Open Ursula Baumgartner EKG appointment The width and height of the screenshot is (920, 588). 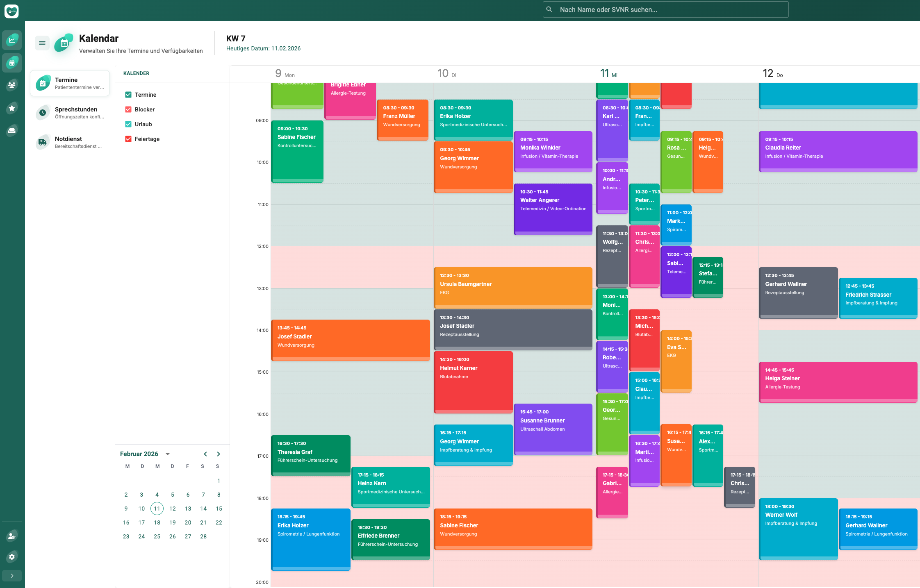[512, 287]
